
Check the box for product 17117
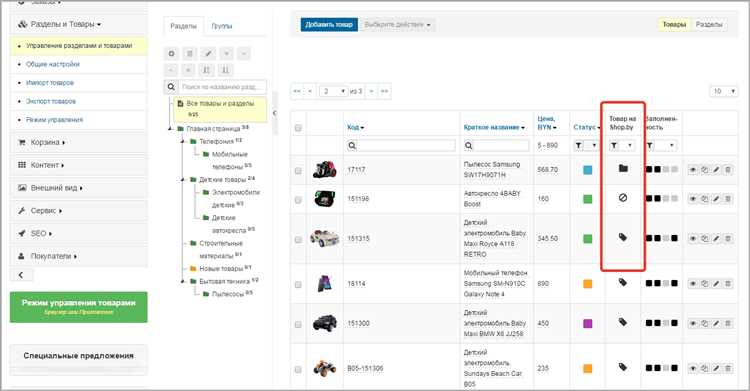(x=298, y=171)
